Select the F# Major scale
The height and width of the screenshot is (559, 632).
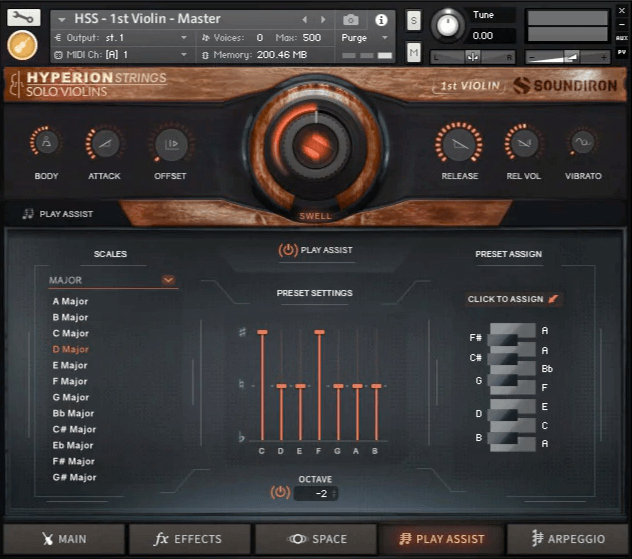click(x=74, y=461)
